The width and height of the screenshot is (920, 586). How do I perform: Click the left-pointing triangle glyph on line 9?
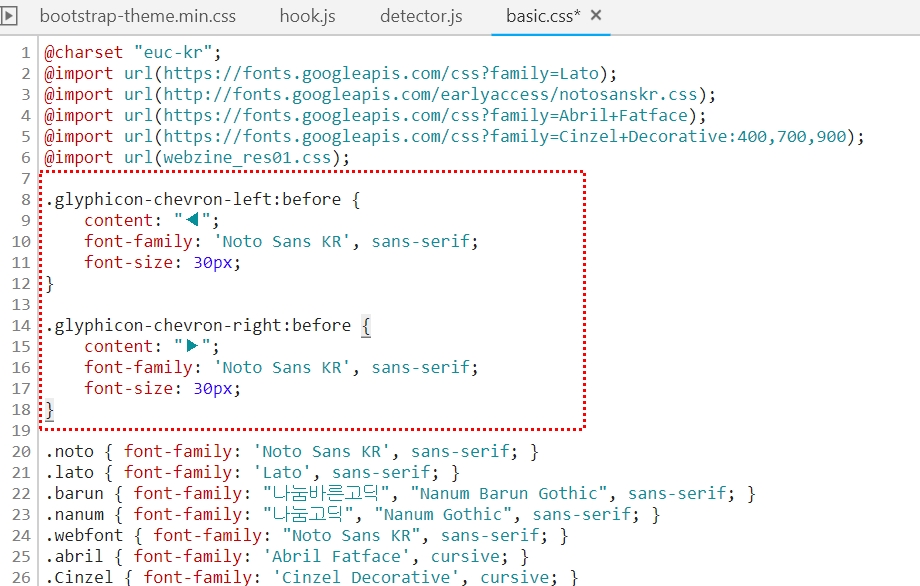pyautogui.click(x=193, y=220)
